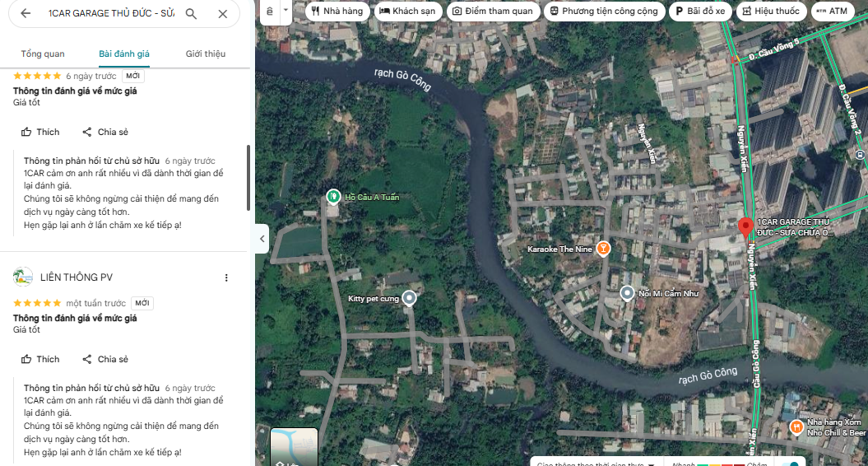Clear the search with the X icon
Viewport: 868px width, 466px height.
pyautogui.click(x=222, y=14)
